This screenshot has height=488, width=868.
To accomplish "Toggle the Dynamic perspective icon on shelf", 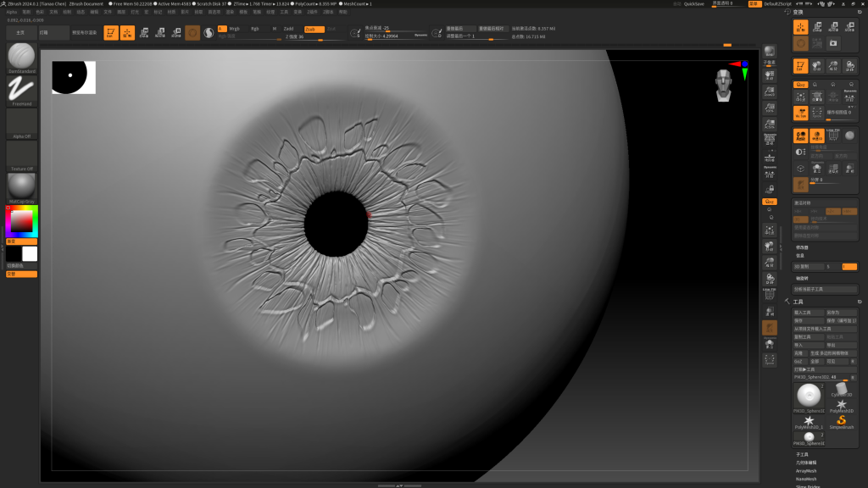I will point(770,140).
